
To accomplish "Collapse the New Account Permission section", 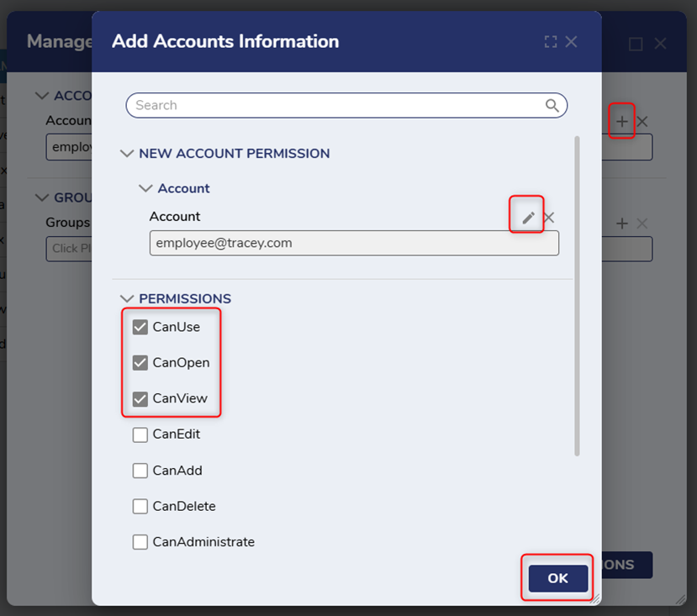I will 127,154.
